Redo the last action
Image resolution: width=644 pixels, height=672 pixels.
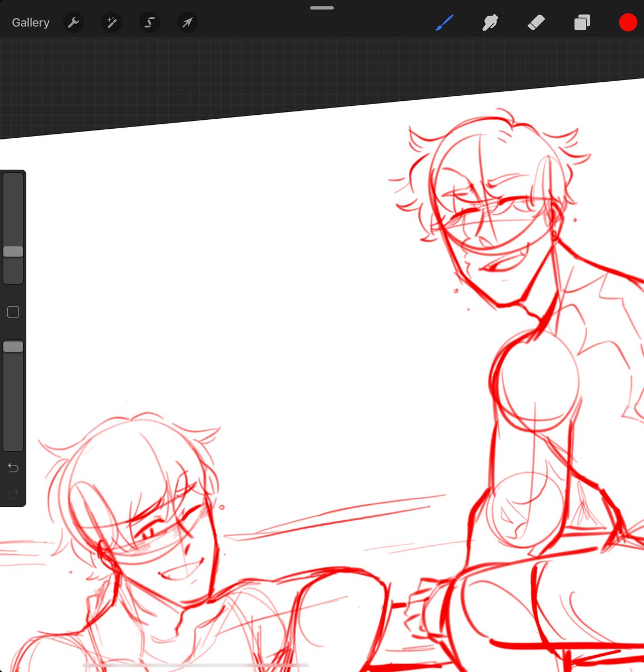pyautogui.click(x=13, y=494)
